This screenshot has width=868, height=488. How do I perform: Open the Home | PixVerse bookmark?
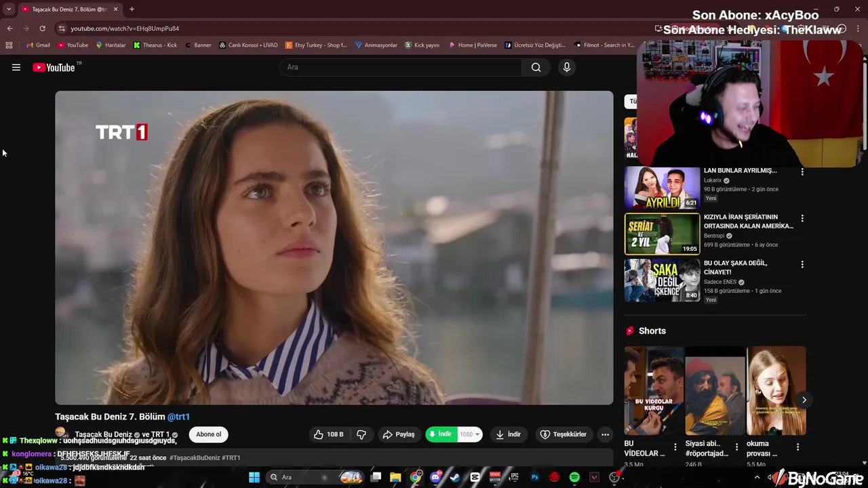tap(473, 45)
